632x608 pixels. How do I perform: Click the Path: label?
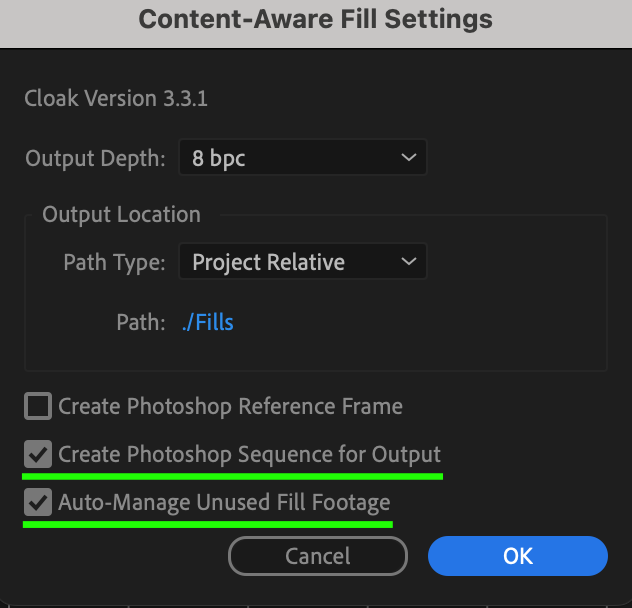pyautogui.click(x=140, y=322)
